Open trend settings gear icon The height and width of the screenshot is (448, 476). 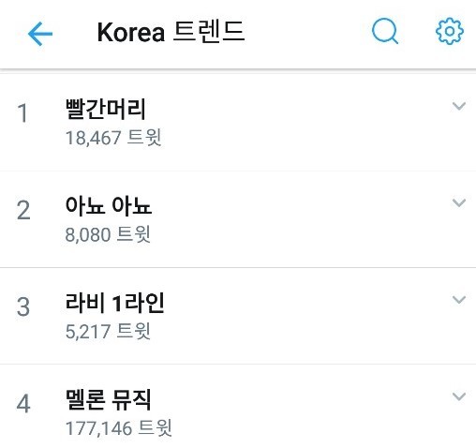[x=450, y=31]
